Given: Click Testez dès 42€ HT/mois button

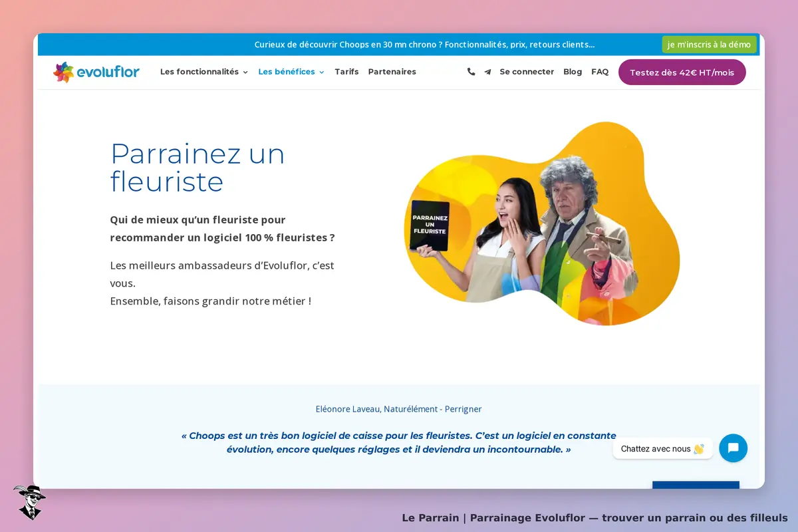Looking at the screenshot, I should click(x=682, y=72).
